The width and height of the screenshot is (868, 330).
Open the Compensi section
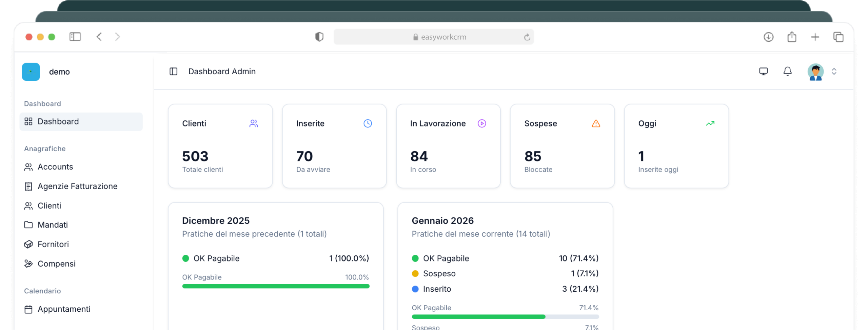56,264
